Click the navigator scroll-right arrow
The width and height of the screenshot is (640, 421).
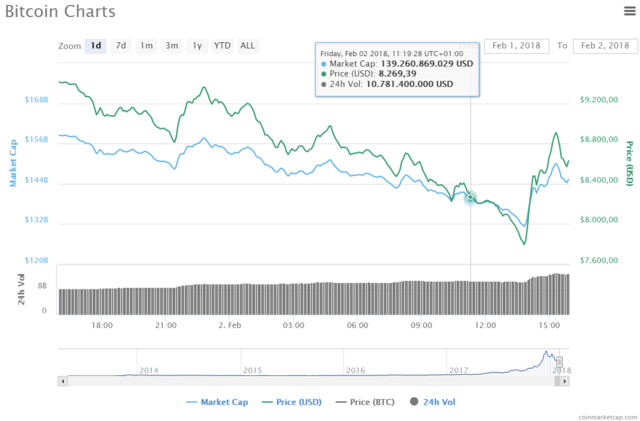pos(564,381)
